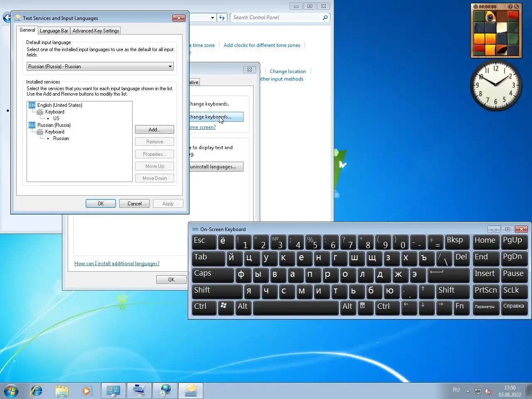Click the up arrow key on keyboard
Image resolution: width=532 pixels, height=399 pixels.
pos(426,291)
